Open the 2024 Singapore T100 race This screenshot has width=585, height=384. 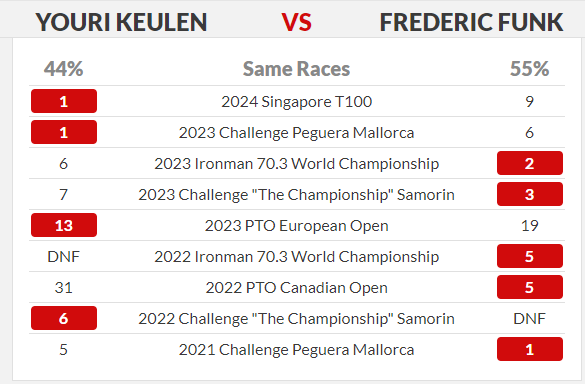(297, 102)
